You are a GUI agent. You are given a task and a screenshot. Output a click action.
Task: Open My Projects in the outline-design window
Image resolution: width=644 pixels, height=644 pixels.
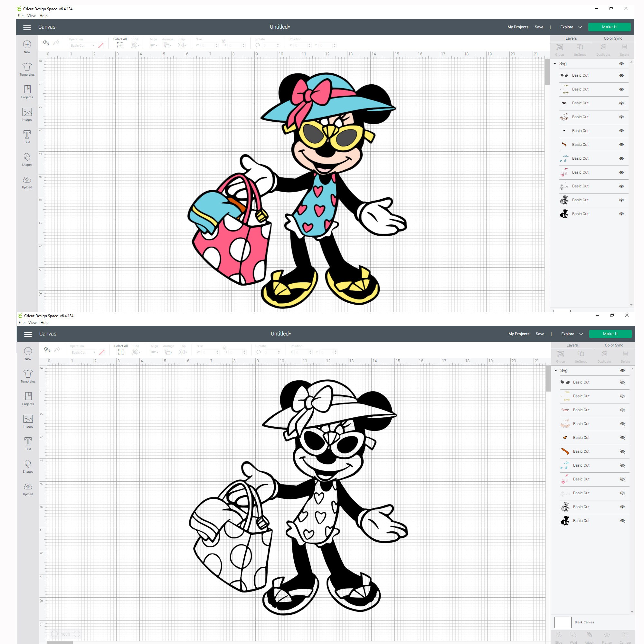point(519,334)
